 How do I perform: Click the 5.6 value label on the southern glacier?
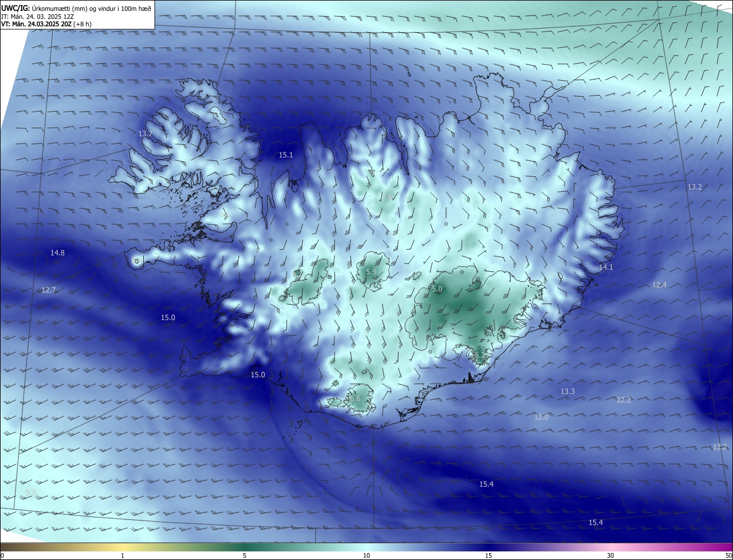pyautogui.click(x=355, y=399)
